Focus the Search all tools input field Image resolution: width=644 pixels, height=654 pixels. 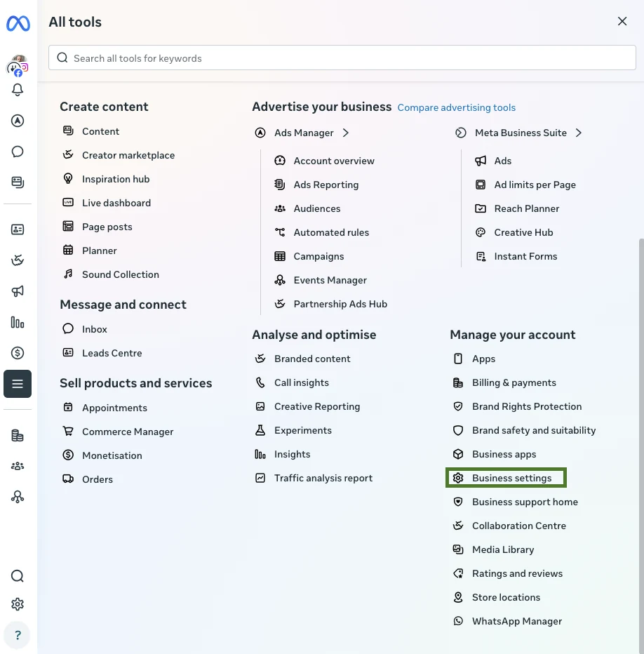(x=342, y=58)
